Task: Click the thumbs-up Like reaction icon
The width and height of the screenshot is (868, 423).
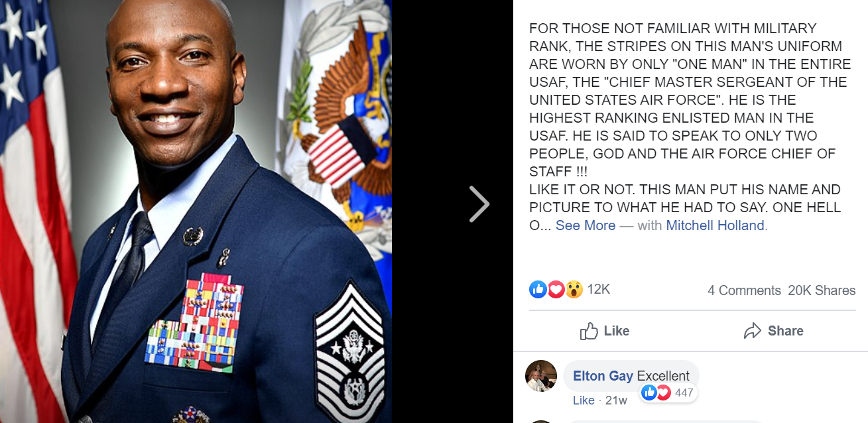Action: 538,289
